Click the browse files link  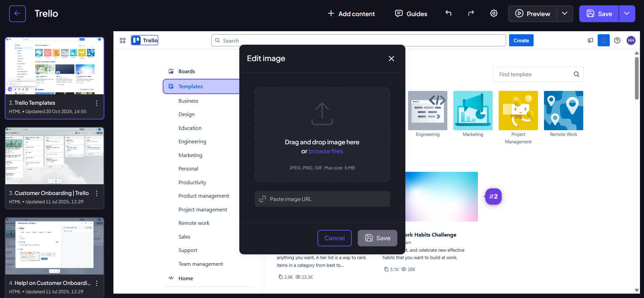tap(326, 151)
